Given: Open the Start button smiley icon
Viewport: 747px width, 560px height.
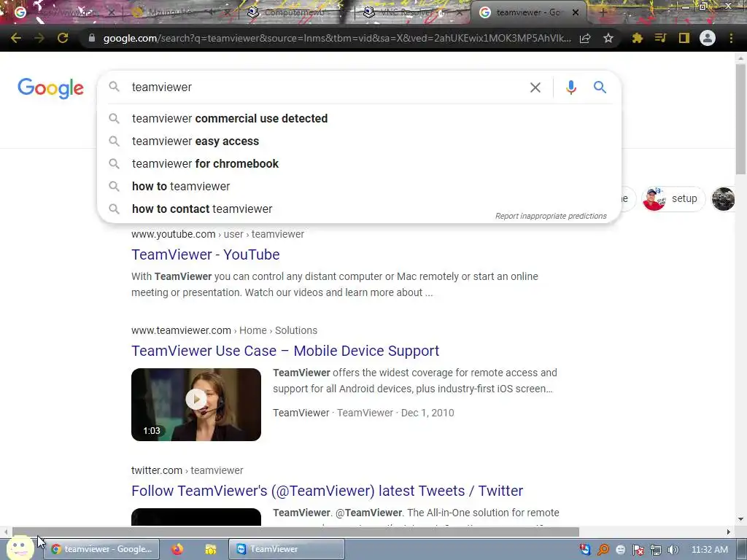Looking at the screenshot, I should (x=20, y=548).
